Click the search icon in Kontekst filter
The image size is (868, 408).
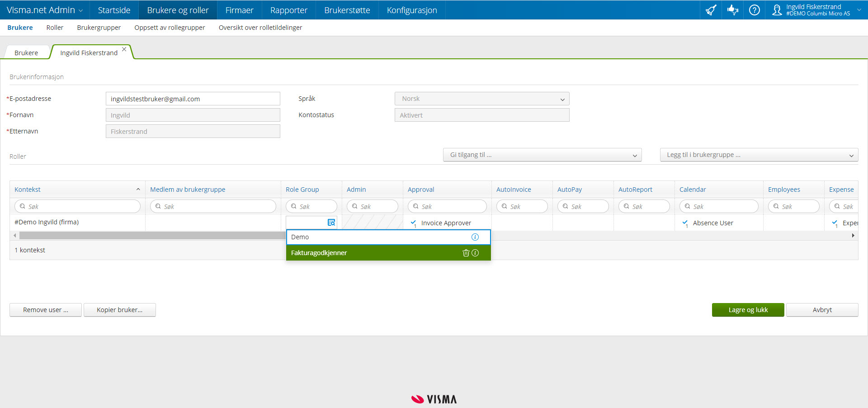click(23, 206)
